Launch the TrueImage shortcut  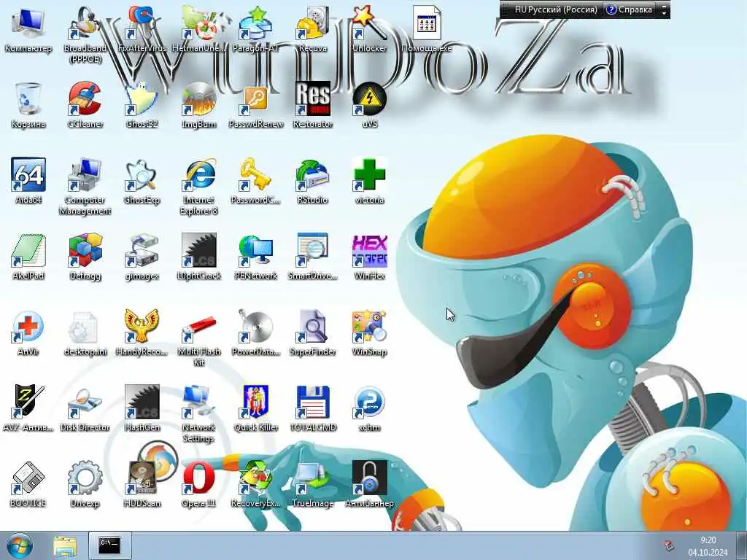pyautogui.click(x=313, y=484)
